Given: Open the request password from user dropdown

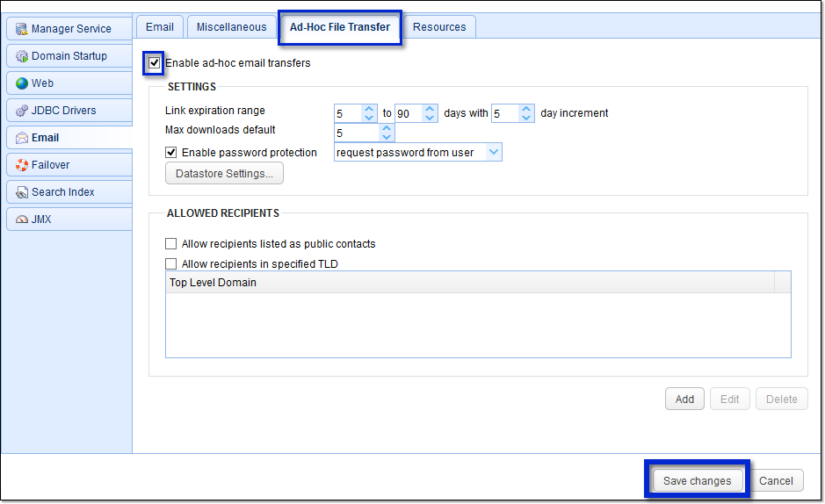Looking at the screenshot, I should [x=494, y=153].
